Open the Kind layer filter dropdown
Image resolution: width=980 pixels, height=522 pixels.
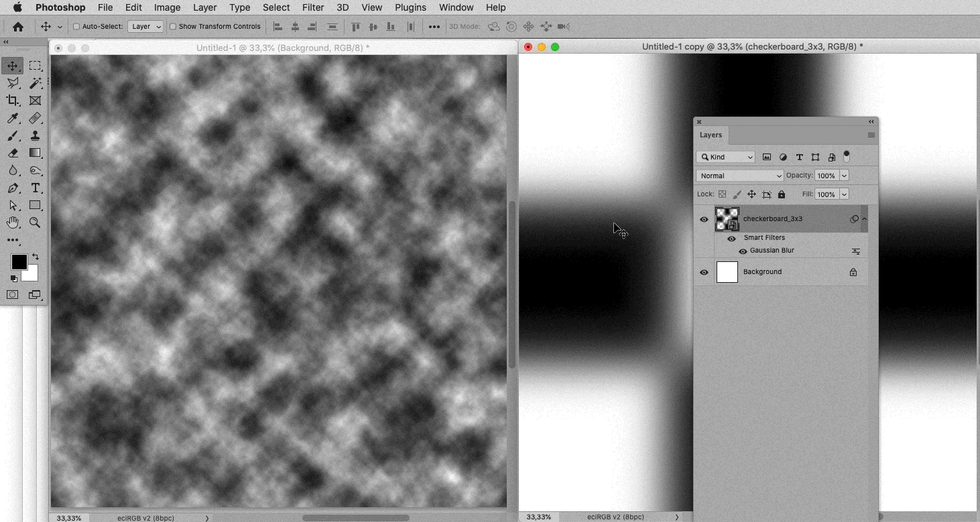(726, 157)
